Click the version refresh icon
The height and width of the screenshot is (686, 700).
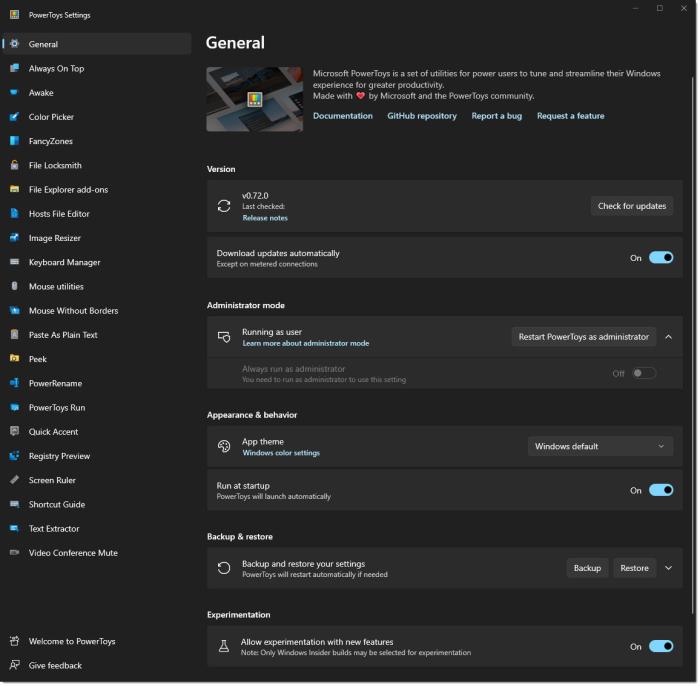224,206
